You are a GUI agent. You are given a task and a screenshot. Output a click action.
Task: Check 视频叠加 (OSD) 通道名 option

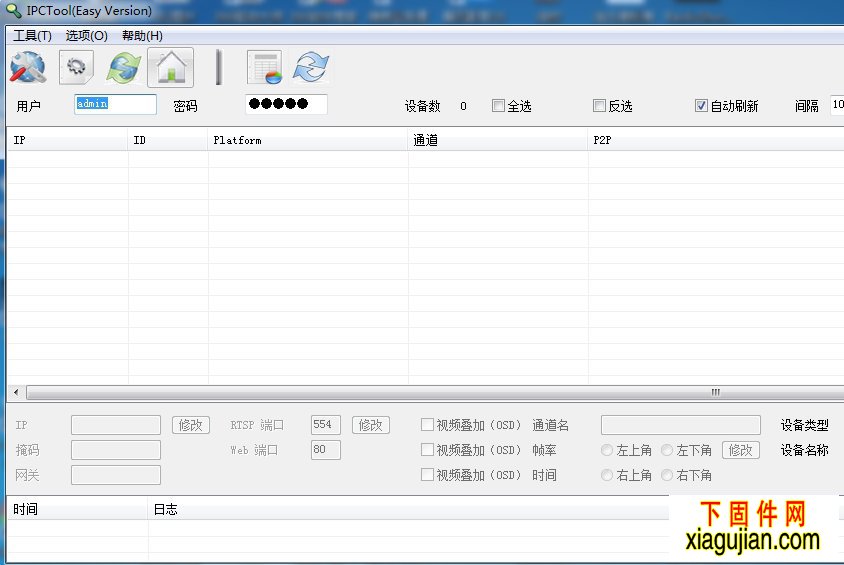(x=427, y=425)
